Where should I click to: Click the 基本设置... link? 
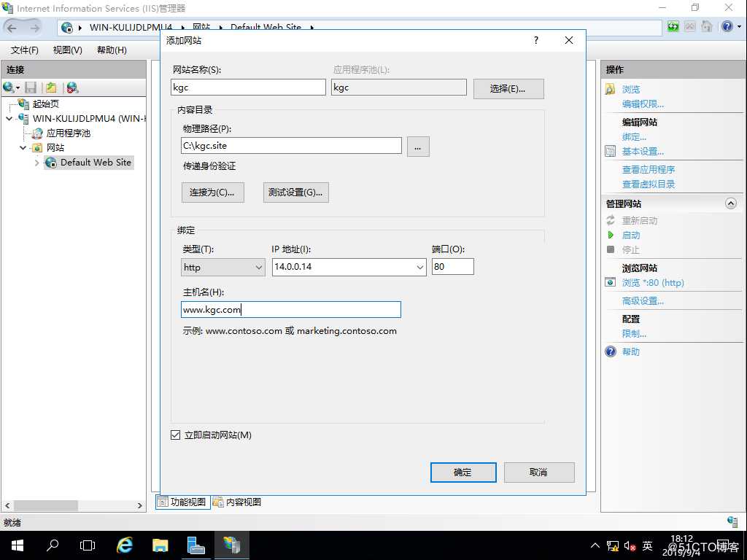tap(643, 152)
